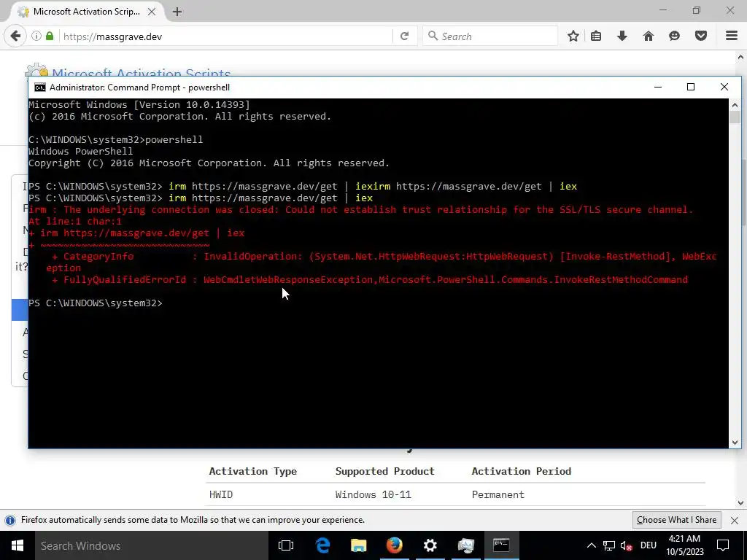Screen dimensions: 747x560
Task: Show bookmarks list icon
Action: tap(596, 36)
